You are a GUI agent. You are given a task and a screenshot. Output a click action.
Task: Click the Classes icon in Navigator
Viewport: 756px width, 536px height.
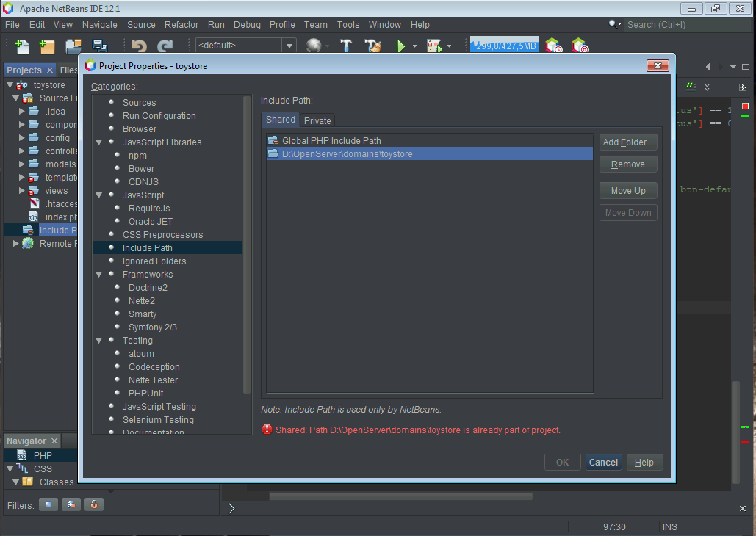(x=27, y=482)
